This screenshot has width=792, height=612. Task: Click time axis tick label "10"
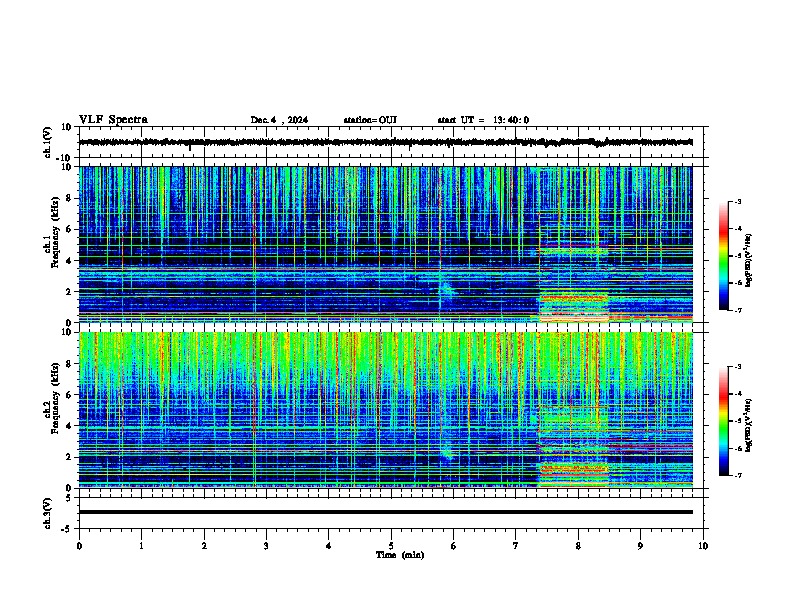tap(703, 546)
